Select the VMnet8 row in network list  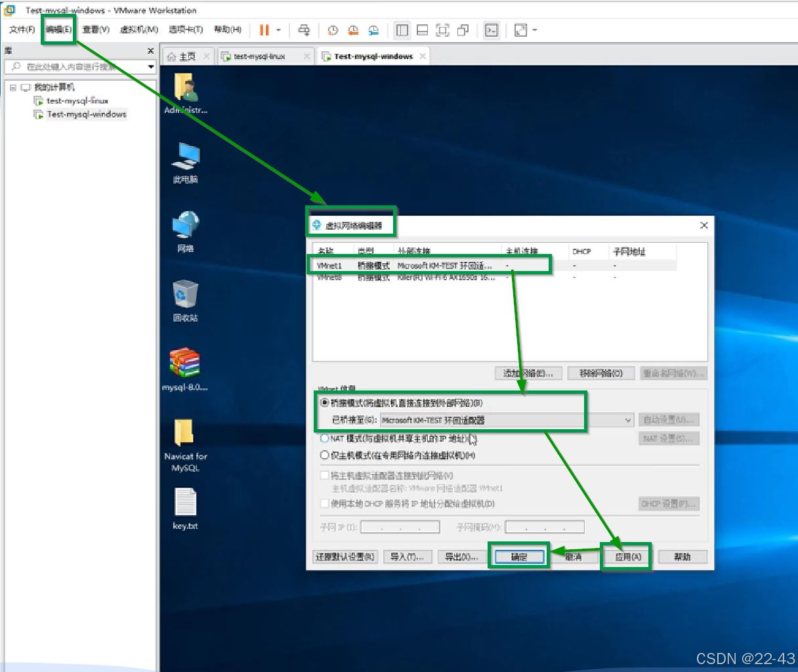pos(494,278)
